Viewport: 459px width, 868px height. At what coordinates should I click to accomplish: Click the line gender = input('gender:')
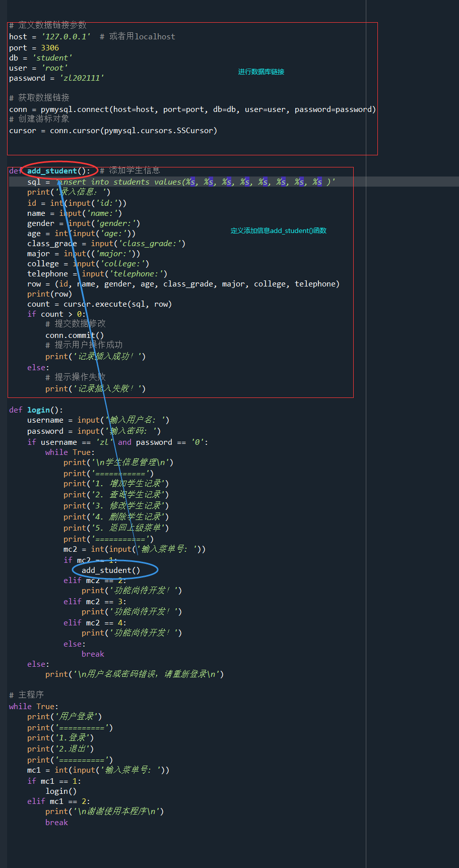84,223
